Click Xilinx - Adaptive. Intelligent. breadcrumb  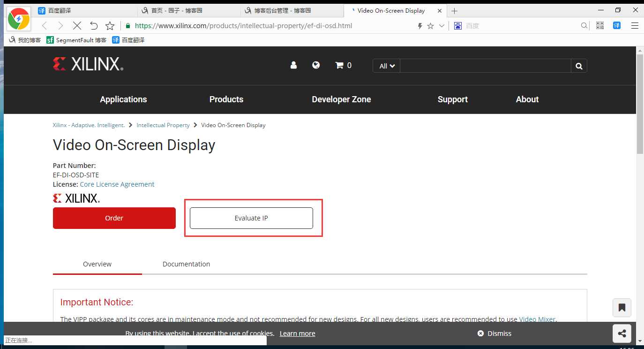(89, 125)
